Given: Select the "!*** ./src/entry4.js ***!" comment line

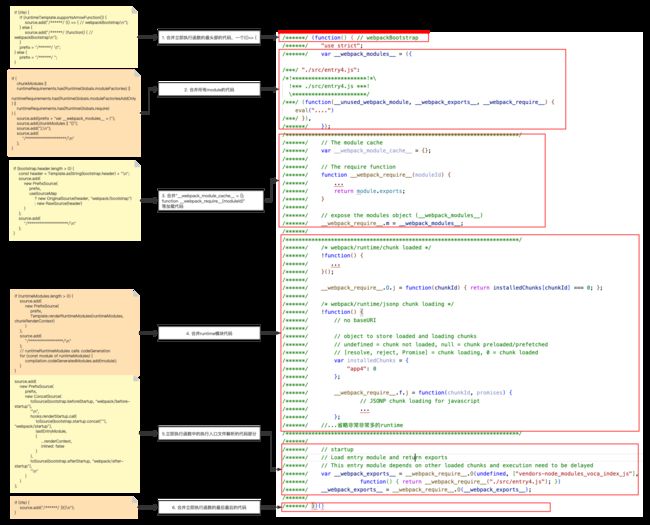Looking at the screenshot, I should pyautogui.click(x=330, y=86).
